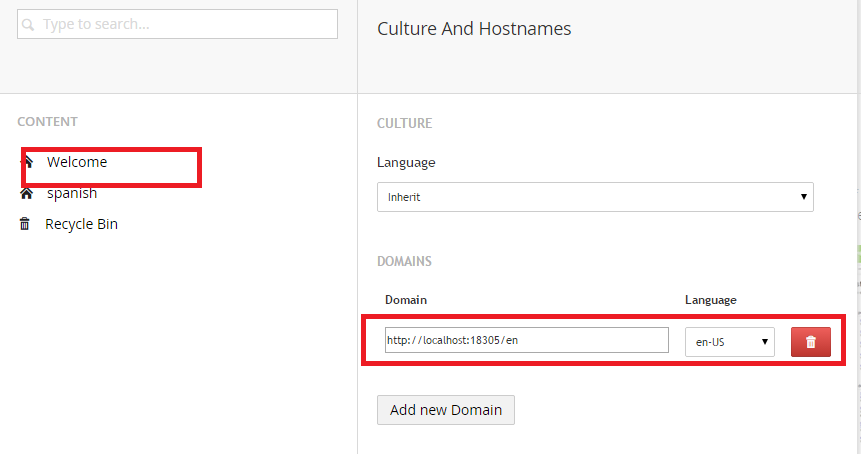Screen dimensions: 861x454
Task: Click the Domain column header
Action: (x=407, y=299)
